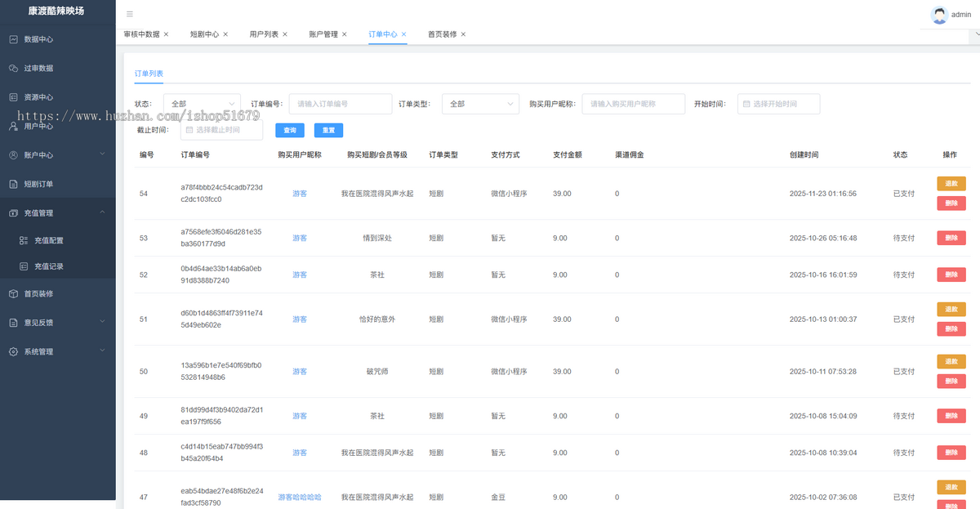Open the 订单类型 dropdown
This screenshot has width=980, height=509.
point(480,104)
